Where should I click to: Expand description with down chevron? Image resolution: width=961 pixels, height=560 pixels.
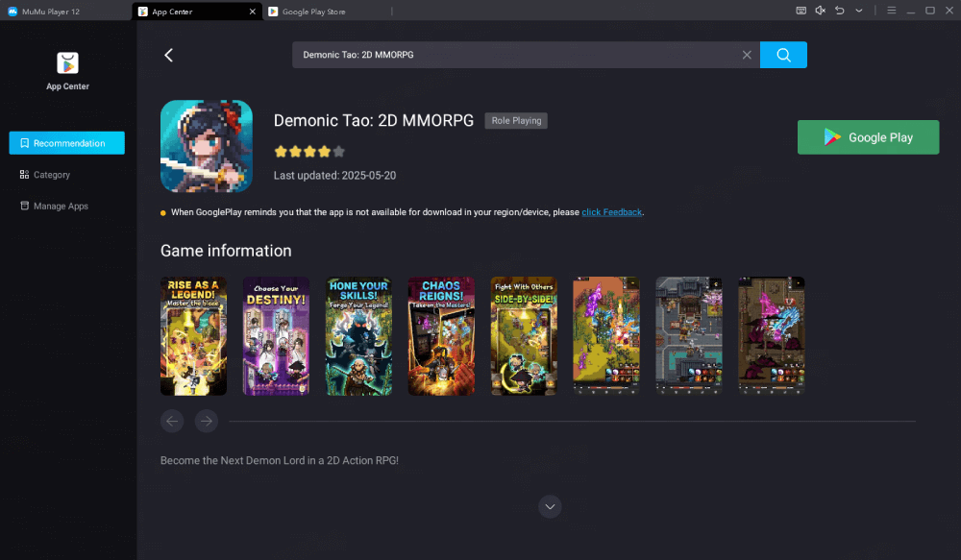coord(550,507)
